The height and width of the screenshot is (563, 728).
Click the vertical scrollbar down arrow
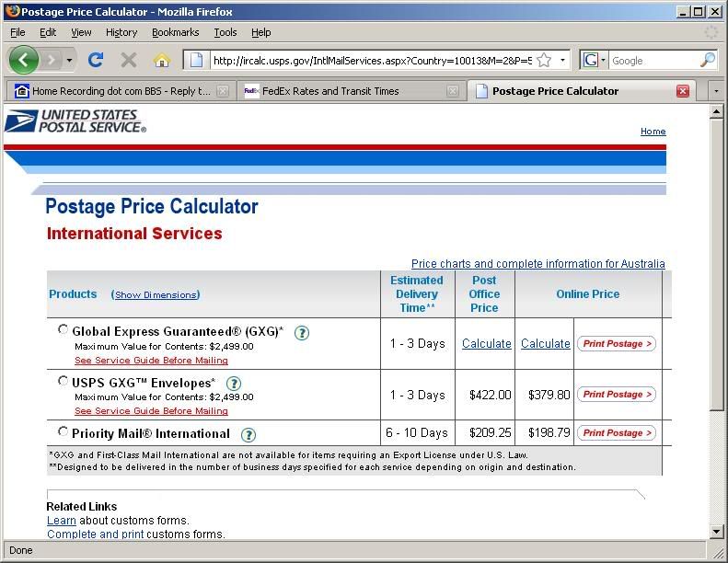tap(716, 532)
